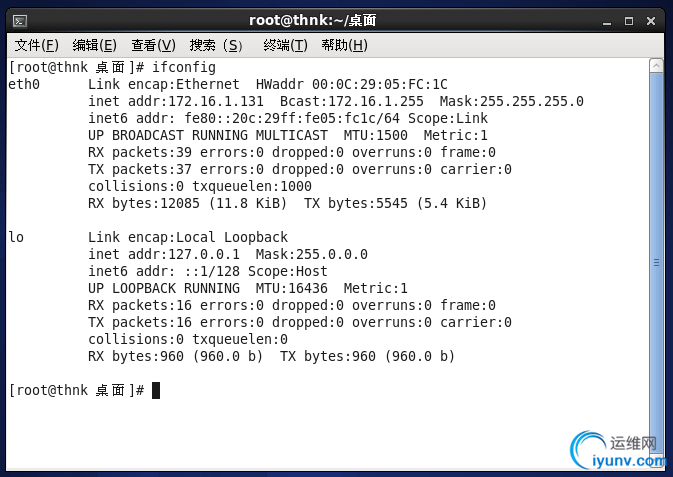Image resolution: width=673 pixels, height=477 pixels.
Task: Open the 搜索(S) menu
Action: 216,45
